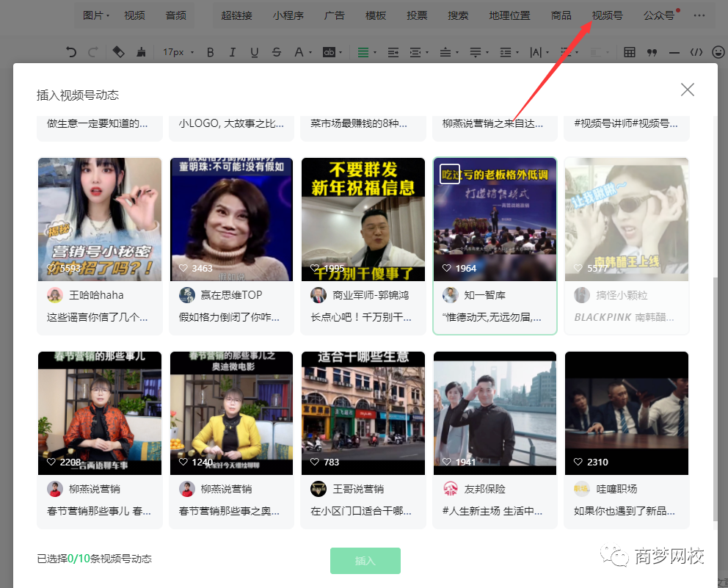Select the 哇噻职场 video thumbnail
Viewport: 728px width, 588px height.
click(627, 413)
